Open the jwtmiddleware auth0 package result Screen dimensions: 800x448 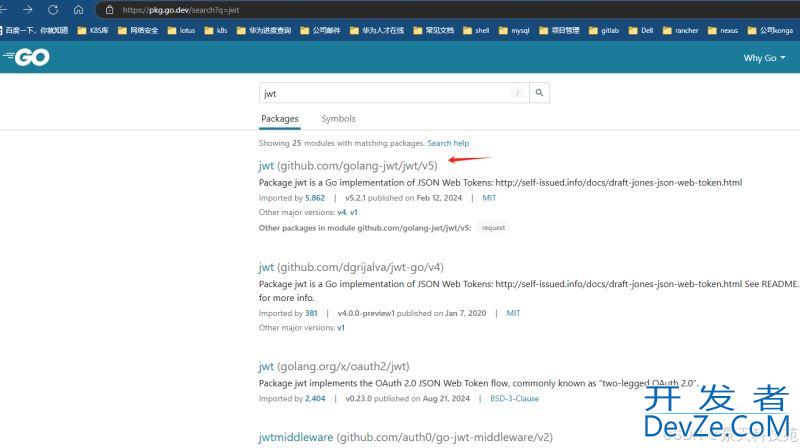tap(406, 437)
